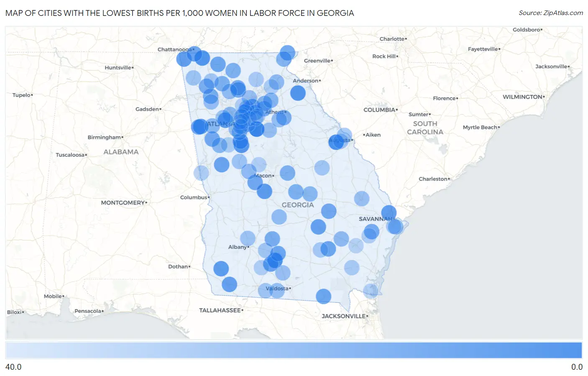Viewport: 588px width, 376px height.
Task: Click the Sumter city label
Action: pos(419,115)
